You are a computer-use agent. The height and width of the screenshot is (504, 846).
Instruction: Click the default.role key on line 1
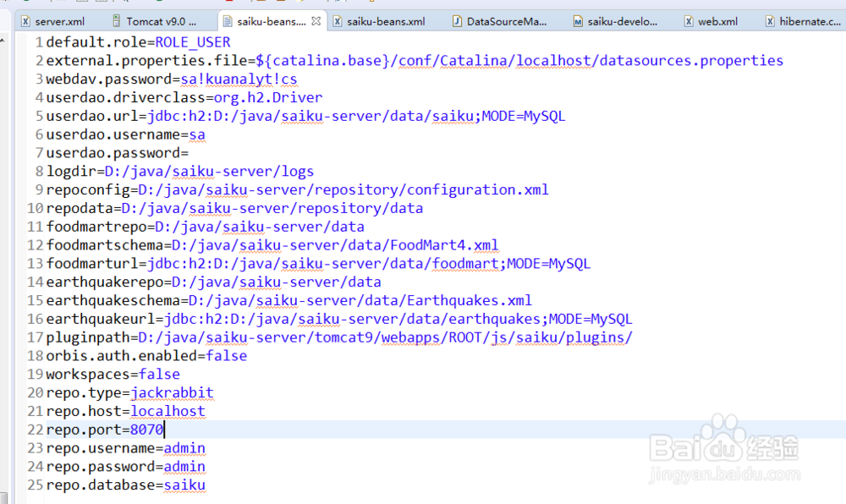[x=96, y=42]
